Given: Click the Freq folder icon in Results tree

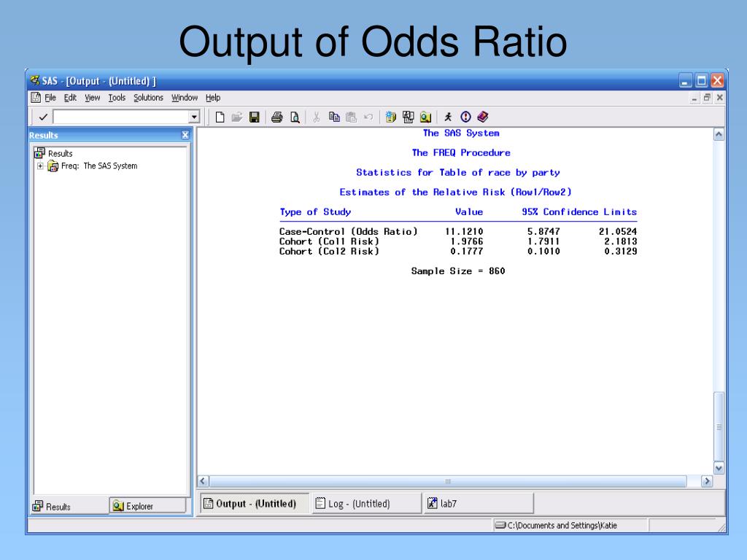Looking at the screenshot, I should (x=53, y=166).
